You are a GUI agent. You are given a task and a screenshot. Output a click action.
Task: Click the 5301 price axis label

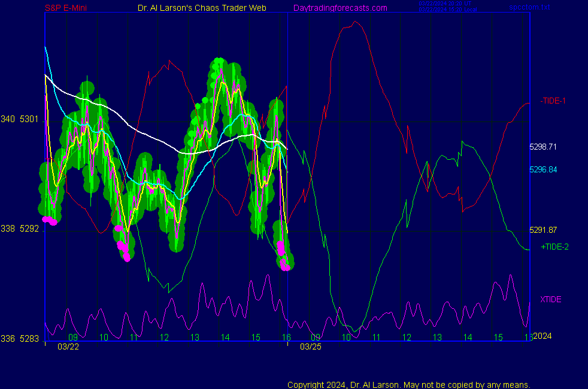click(29, 119)
